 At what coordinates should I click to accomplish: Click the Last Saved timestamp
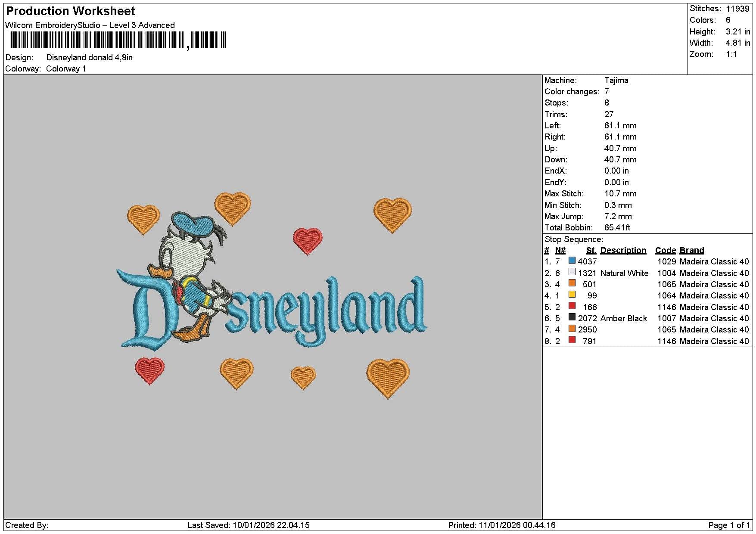pos(249,525)
